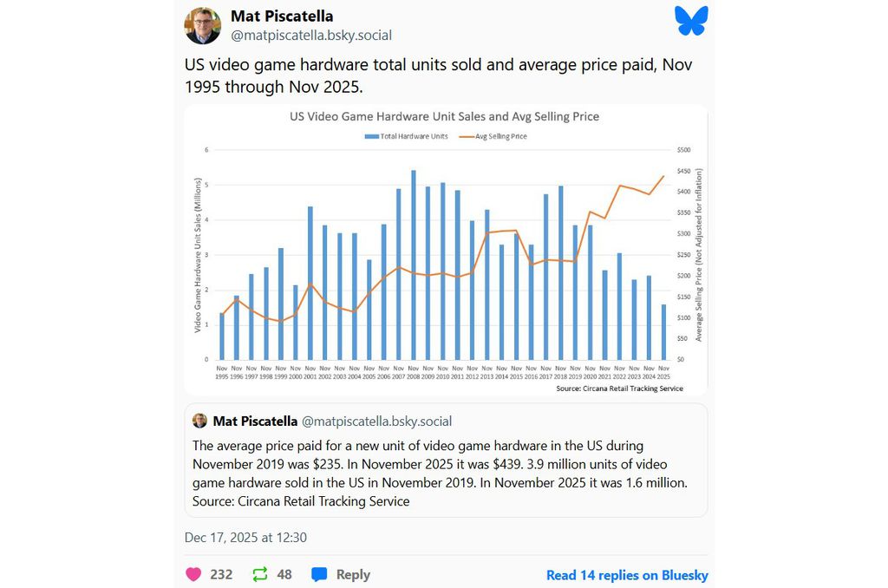Open the Read 14 replies on Bluesky link
The width and height of the screenshot is (888, 588).
tap(627, 575)
